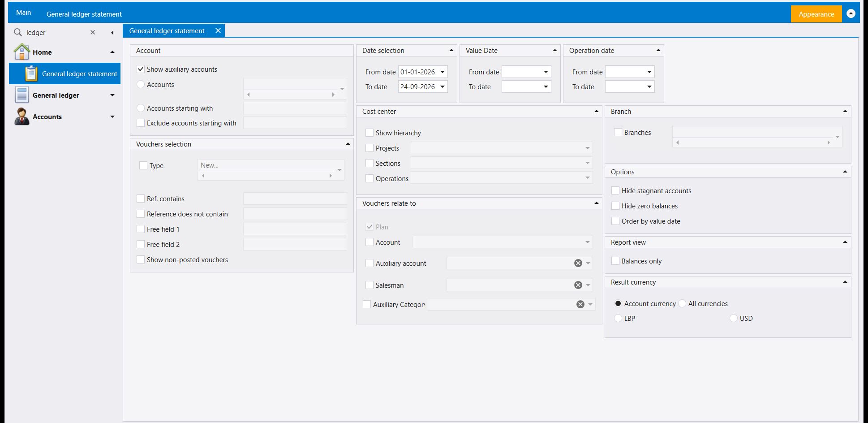This screenshot has width=868, height=423.
Task: Enable Hide zero balances option
Action: [615, 206]
